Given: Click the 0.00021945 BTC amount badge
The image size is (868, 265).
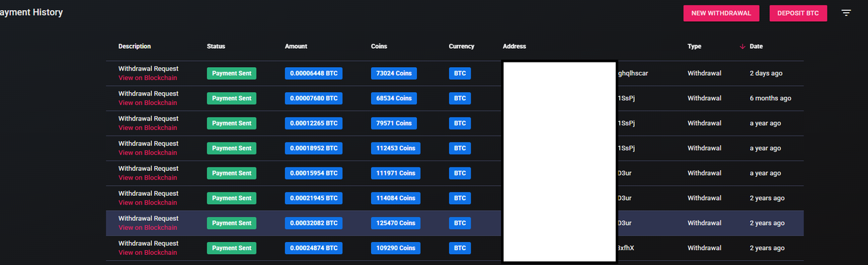Looking at the screenshot, I should pos(313,198).
